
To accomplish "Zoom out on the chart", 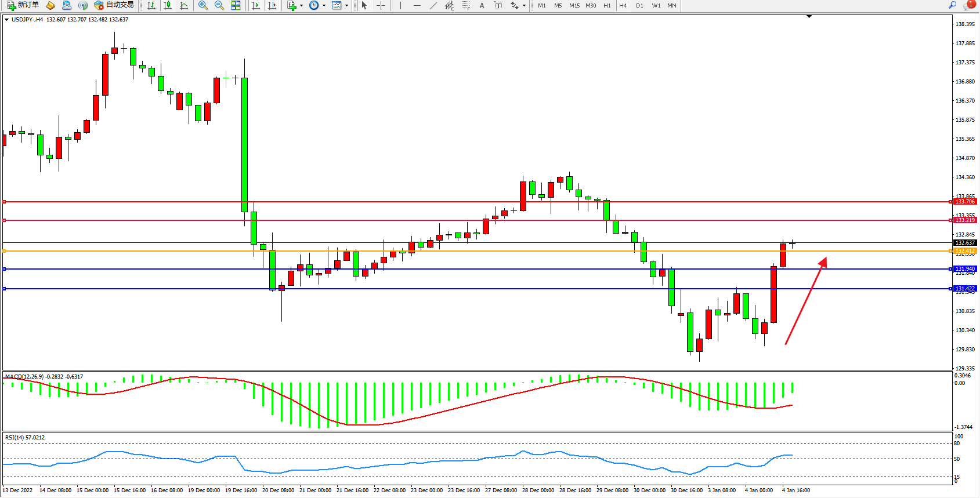I will 219,5.
